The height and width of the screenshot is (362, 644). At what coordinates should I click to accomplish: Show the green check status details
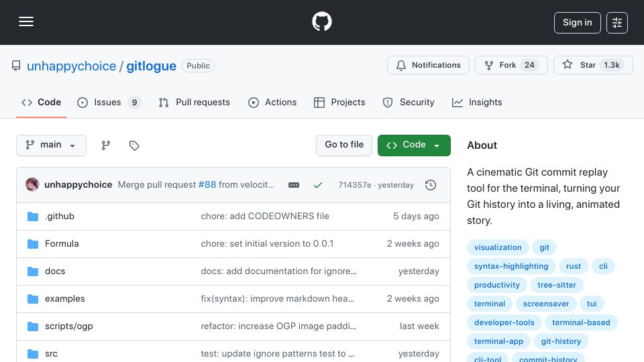[x=317, y=185]
